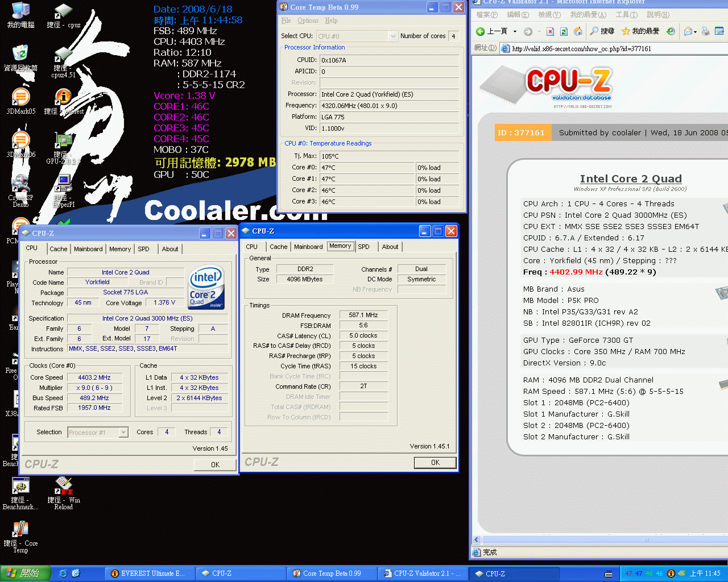
Task: Click the IE History icon
Action: pos(671,31)
